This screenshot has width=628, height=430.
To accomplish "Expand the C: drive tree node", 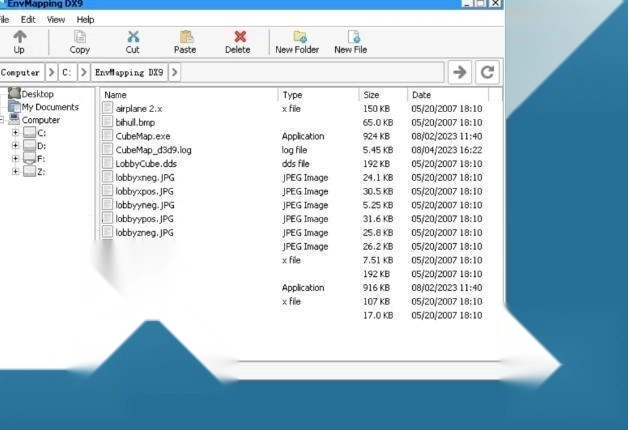I will coord(15,133).
